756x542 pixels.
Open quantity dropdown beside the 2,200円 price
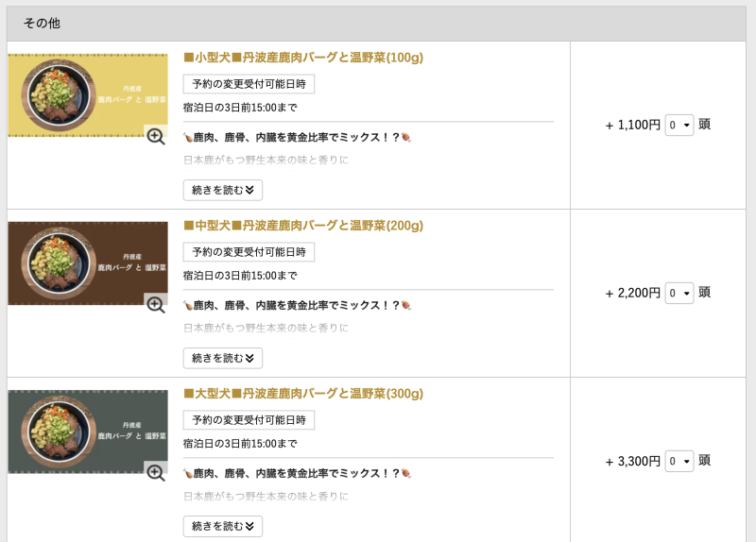pos(679,293)
